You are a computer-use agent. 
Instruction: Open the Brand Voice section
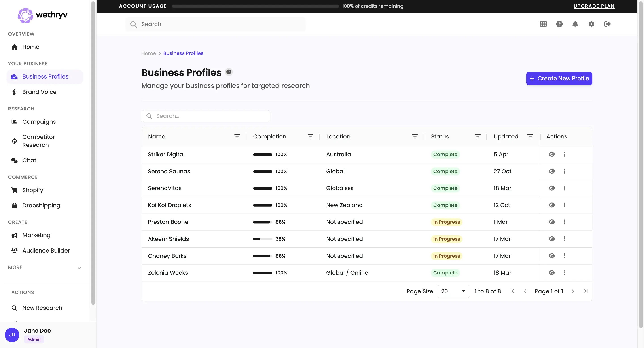tap(39, 92)
